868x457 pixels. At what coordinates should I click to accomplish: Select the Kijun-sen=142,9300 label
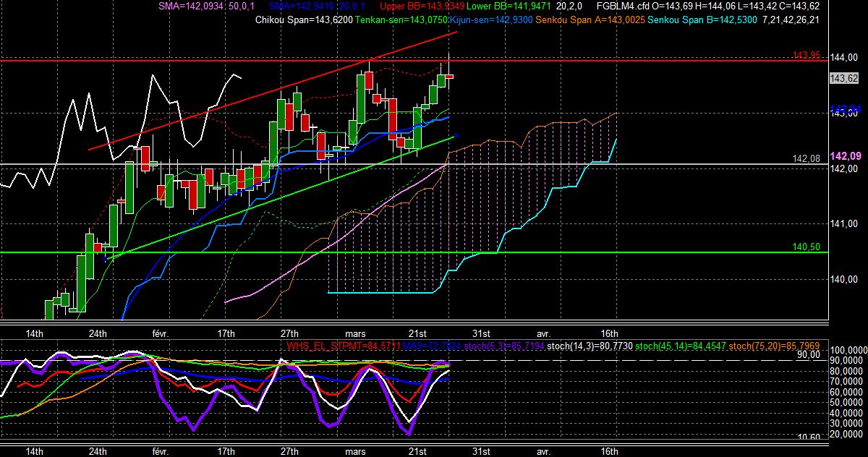click(x=490, y=20)
